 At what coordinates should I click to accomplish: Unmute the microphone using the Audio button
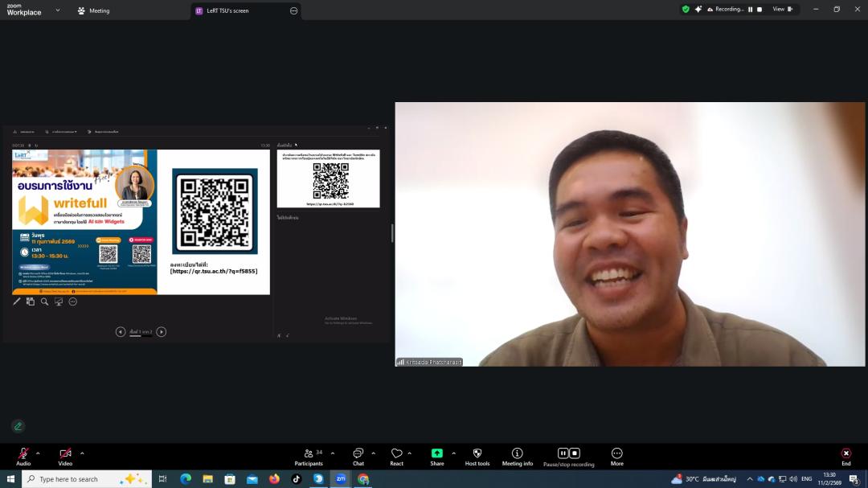click(x=23, y=454)
